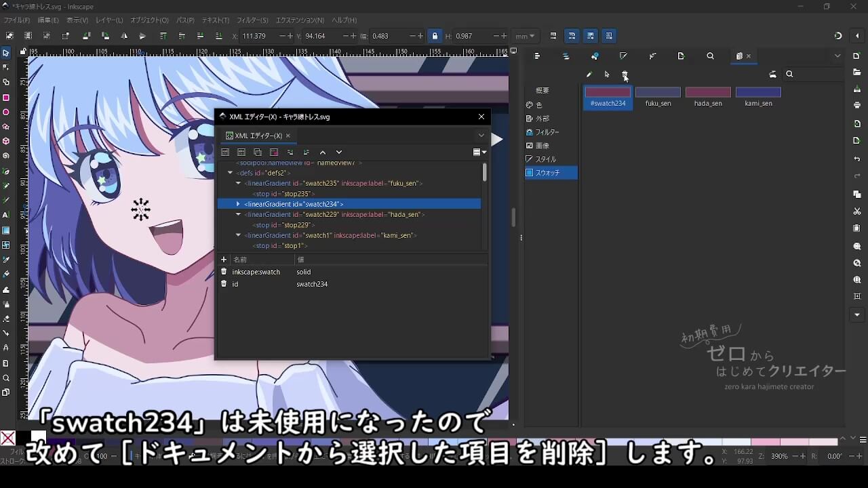Open the mm units dropdown
Viewport: 868px width, 488px height.
pyautogui.click(x=525, y=36)
